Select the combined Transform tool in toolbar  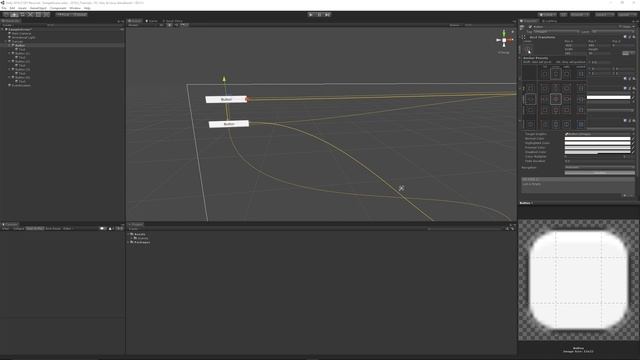(47, 14)
